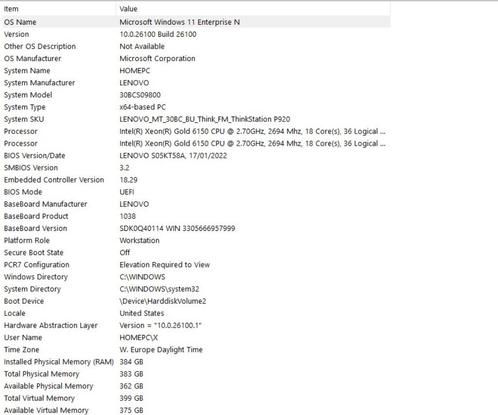The width and height of the screenshot is (498, 415).
Task: Click the 'HOMEPC\X' user value
Action: pyautogui.click(x=139, y=338)
